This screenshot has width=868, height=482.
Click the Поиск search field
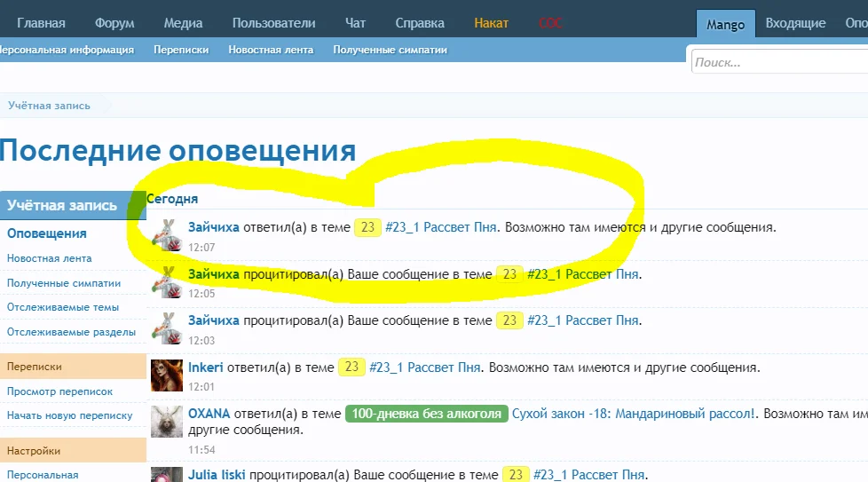(x=779, y=62)
